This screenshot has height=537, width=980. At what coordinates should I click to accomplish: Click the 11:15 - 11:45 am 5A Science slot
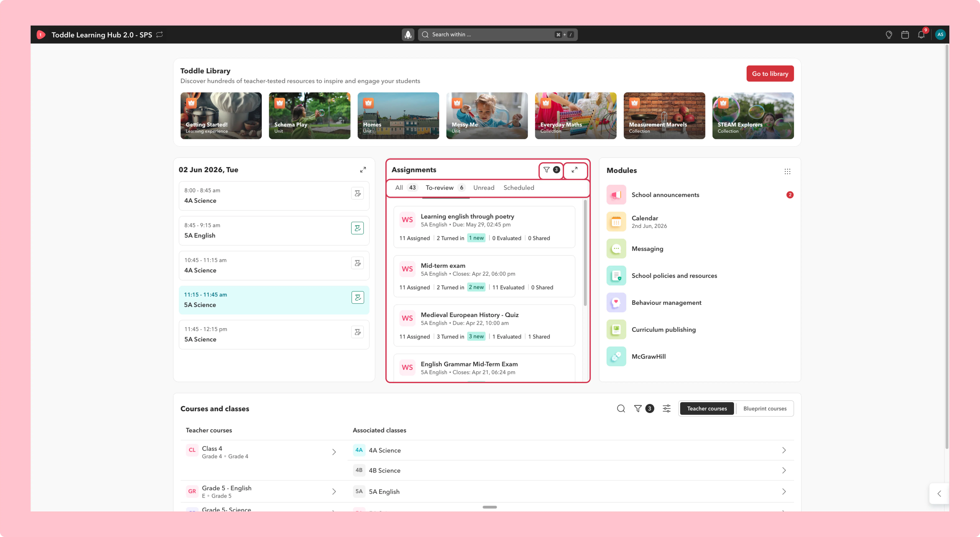274,300
